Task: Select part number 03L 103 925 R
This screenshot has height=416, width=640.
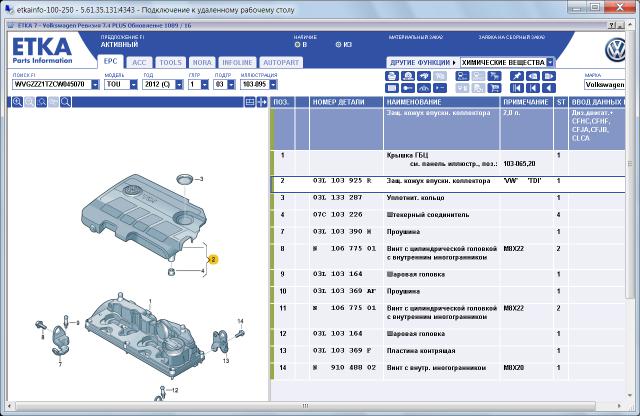Action: [342, 180]
